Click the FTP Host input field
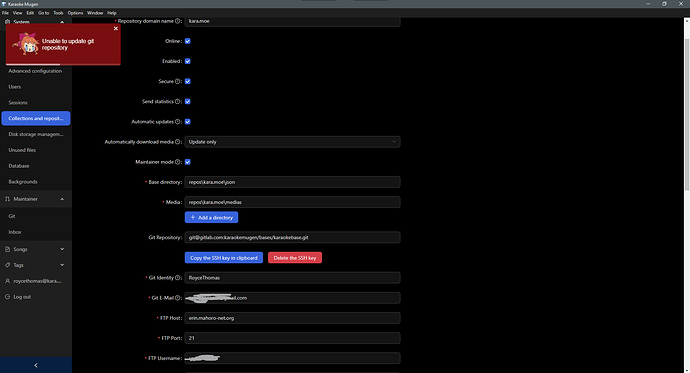690x373 pixels. point(292,318)
